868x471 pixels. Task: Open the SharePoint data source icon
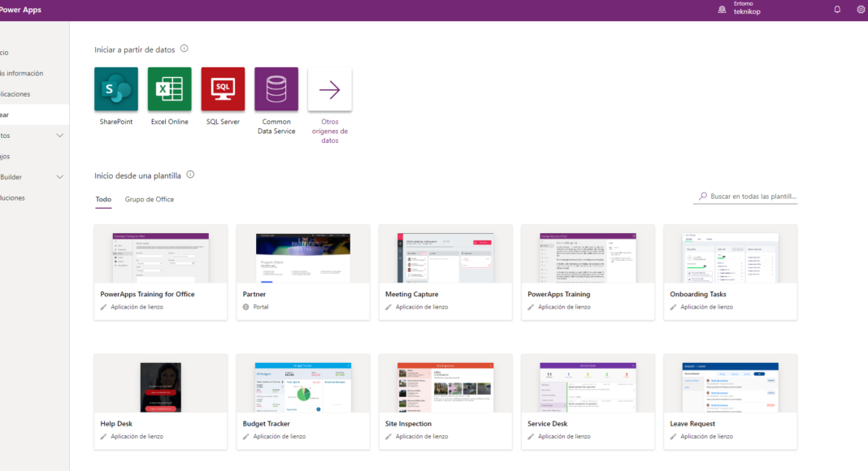click(x=116, y=89)
